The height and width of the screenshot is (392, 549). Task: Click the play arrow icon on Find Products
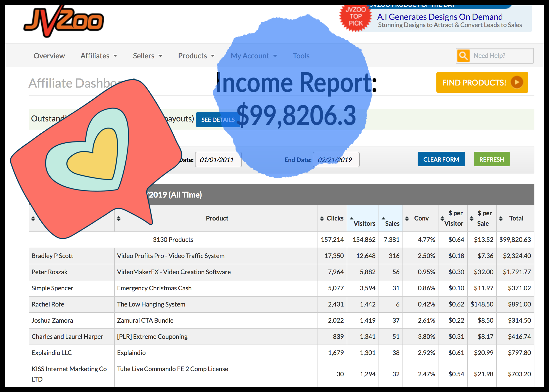tap(517, 82)
